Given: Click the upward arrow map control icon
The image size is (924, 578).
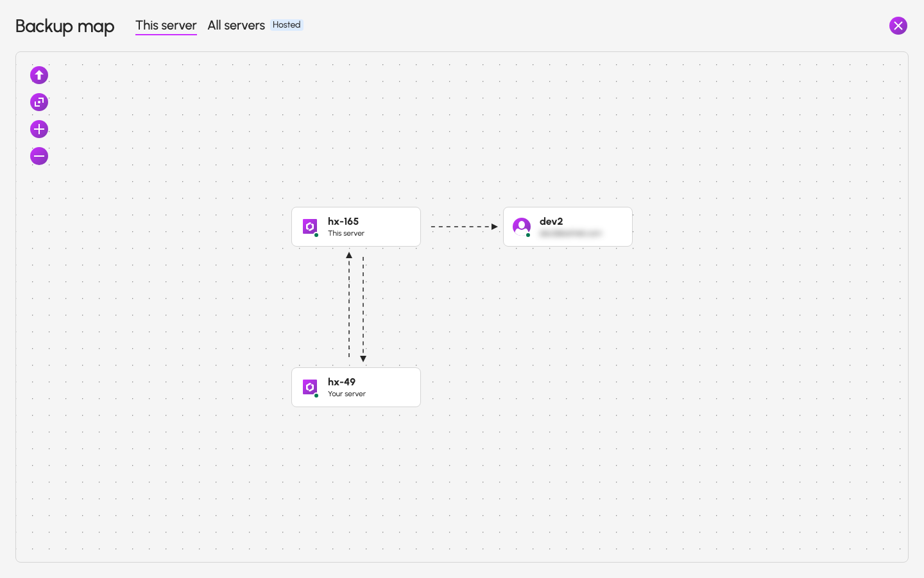Looking at the screenshot, I should coord(39,75).
